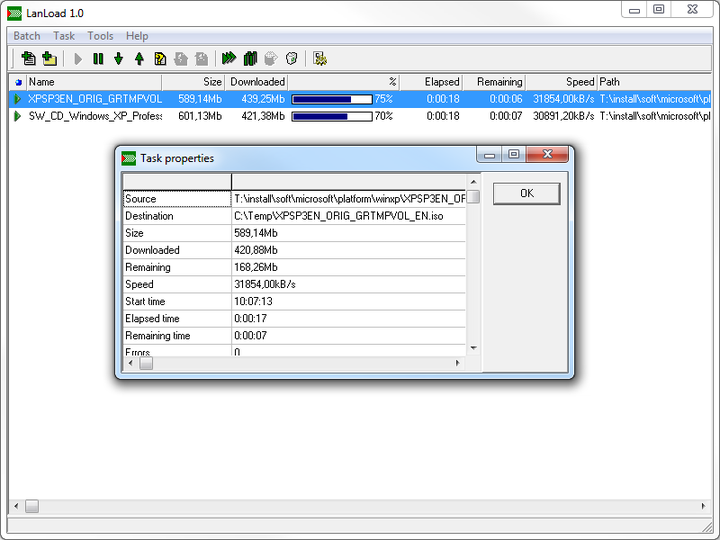Sort by percent column header
The height and width of the screenshot is (540, 720).
pos(344,82)
